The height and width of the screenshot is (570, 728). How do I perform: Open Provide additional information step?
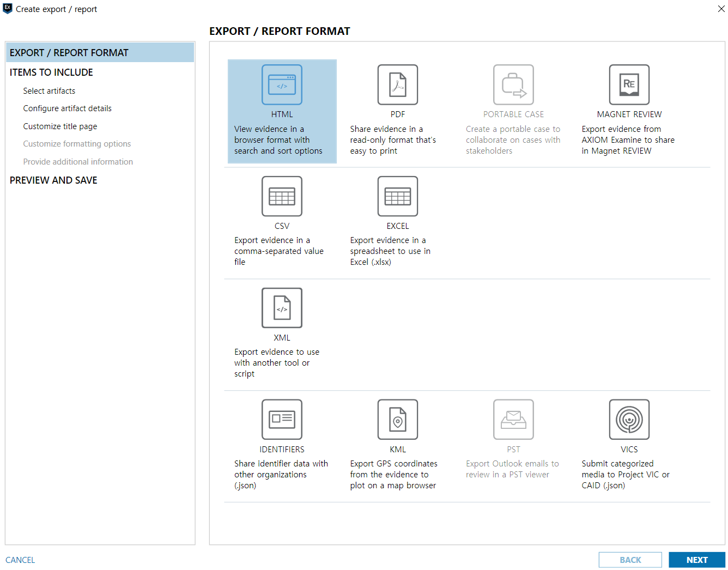[x=78, y=162]
